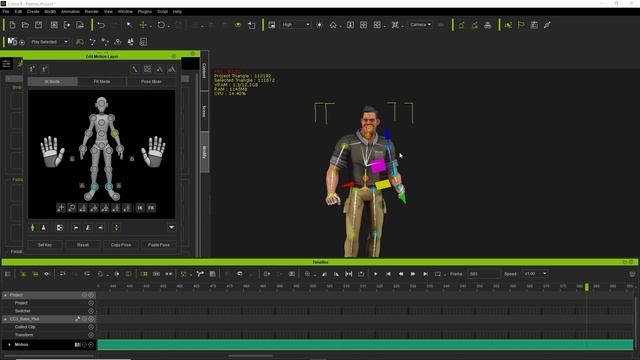Click the Paste Pose button
The width and height of the screenshot is (640, 360).
tap(159, 245)
